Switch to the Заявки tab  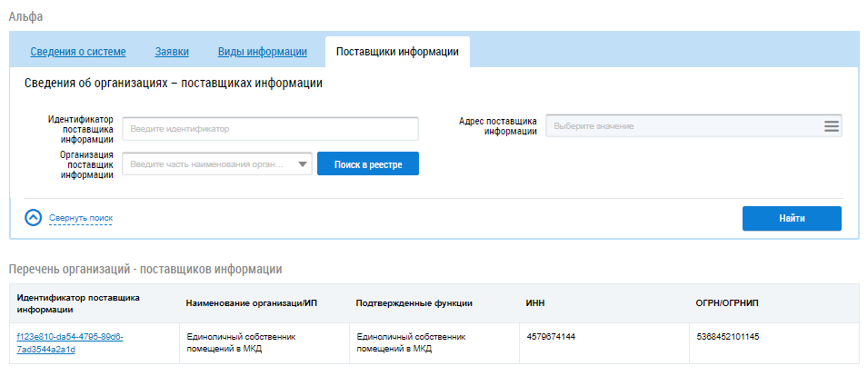click(x=172, y=52)
